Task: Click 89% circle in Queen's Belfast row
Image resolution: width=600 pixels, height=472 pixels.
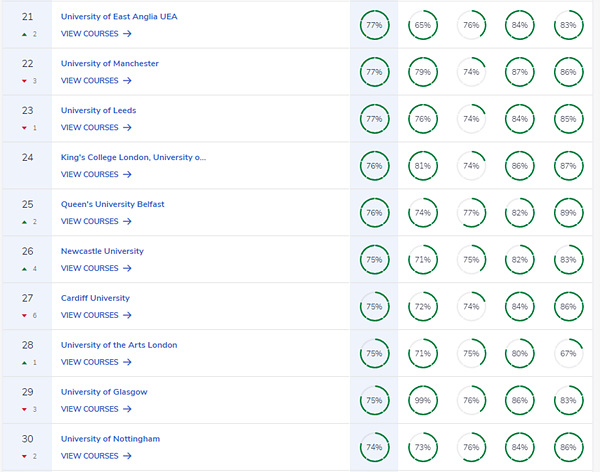Action: [x=569, y=213]
